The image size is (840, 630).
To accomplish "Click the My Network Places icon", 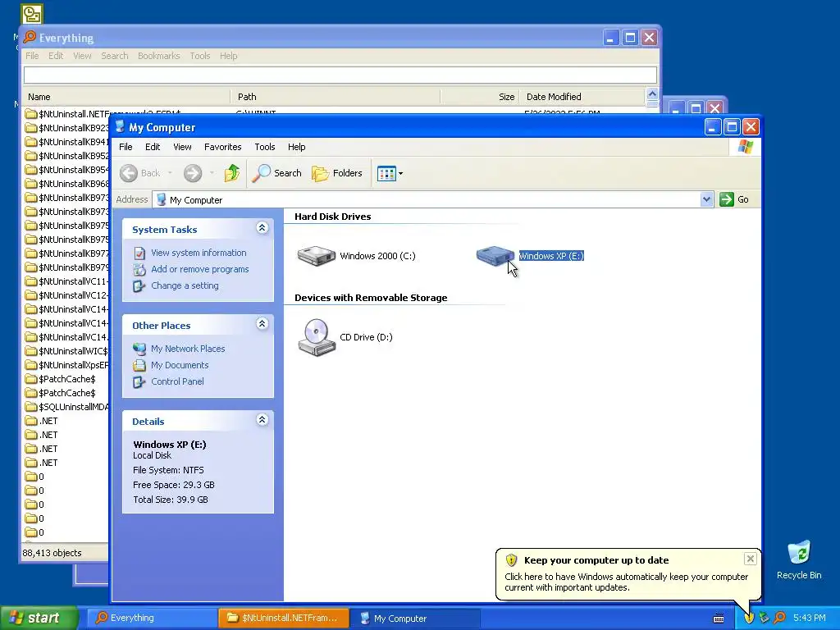I will (139, 349).
